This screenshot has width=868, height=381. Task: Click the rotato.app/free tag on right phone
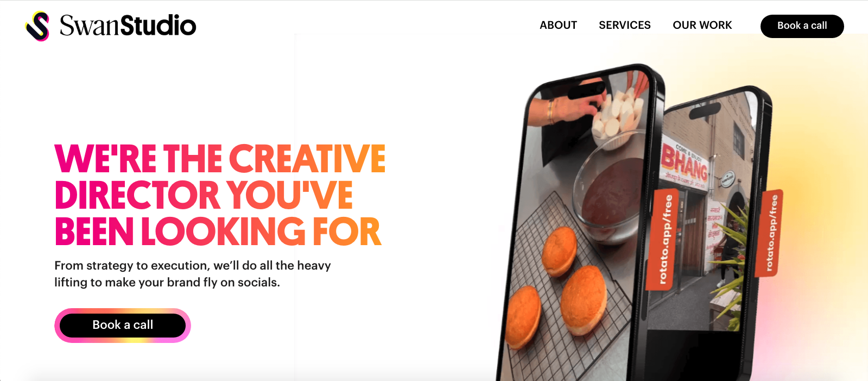pos(771,233)
